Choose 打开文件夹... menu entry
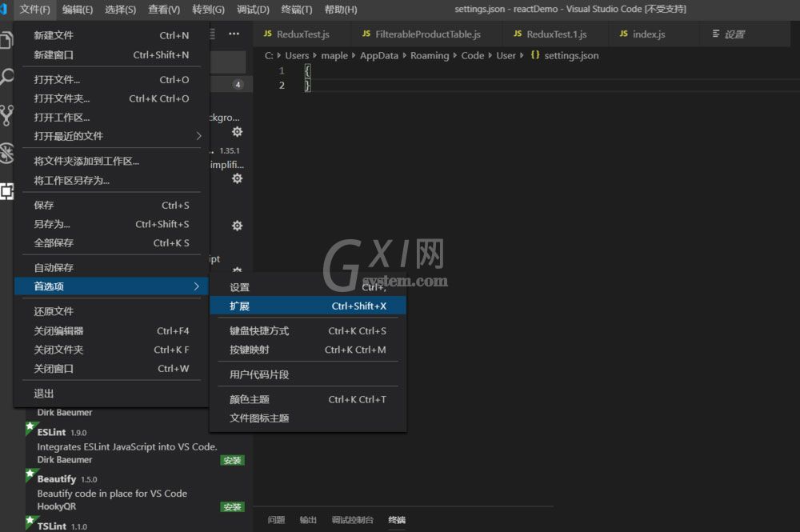 (x=111, y=98)
